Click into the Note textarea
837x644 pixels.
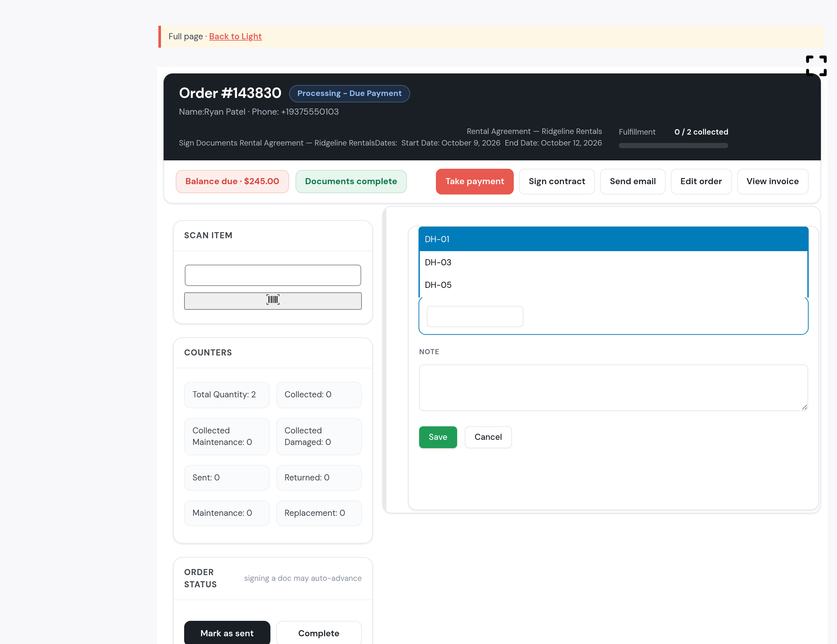point(614,388)
